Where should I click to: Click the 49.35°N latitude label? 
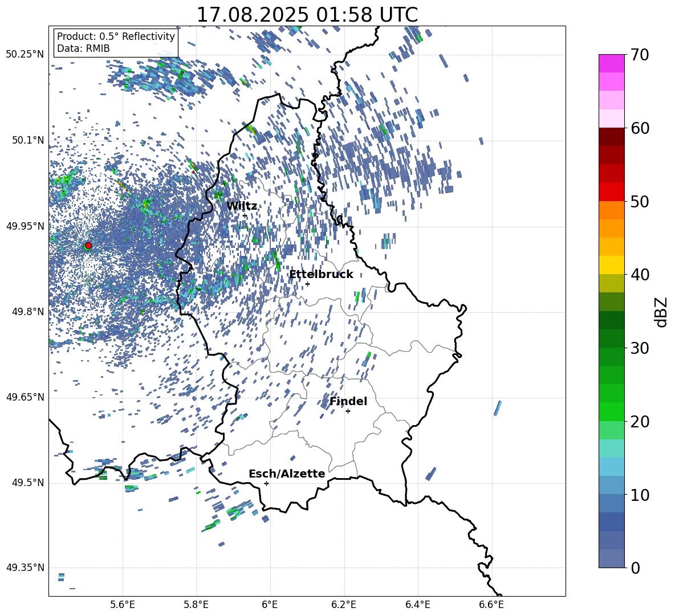(x=25, y=568)
